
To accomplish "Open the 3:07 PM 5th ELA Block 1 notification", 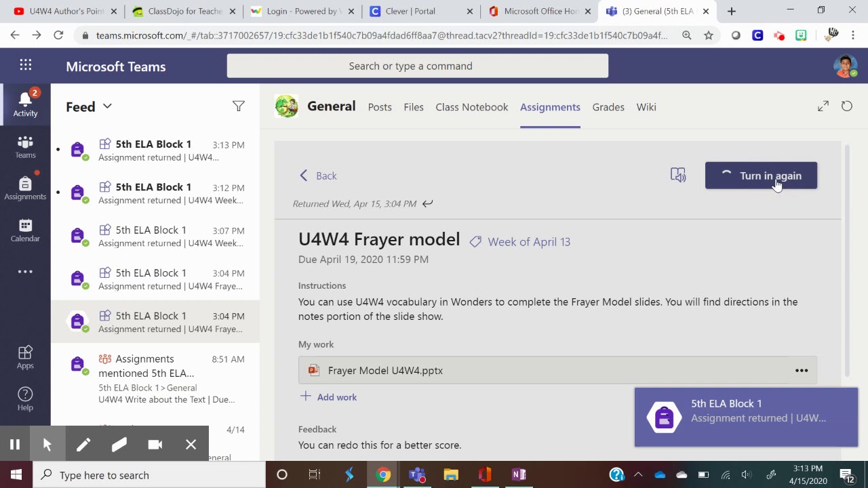I will [155, 236].
